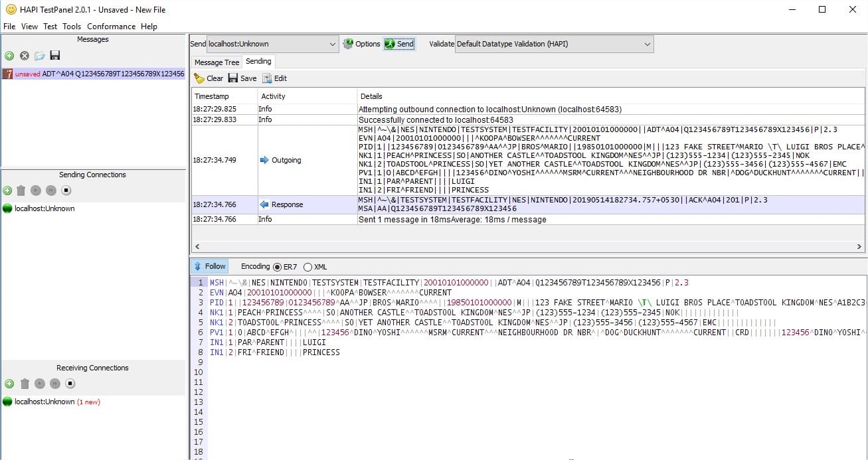This screenshot has height=460, width=868.
Task: Select the unsaved ADT^A04 message
Action: pyautogui.click(x=93, y=74)
